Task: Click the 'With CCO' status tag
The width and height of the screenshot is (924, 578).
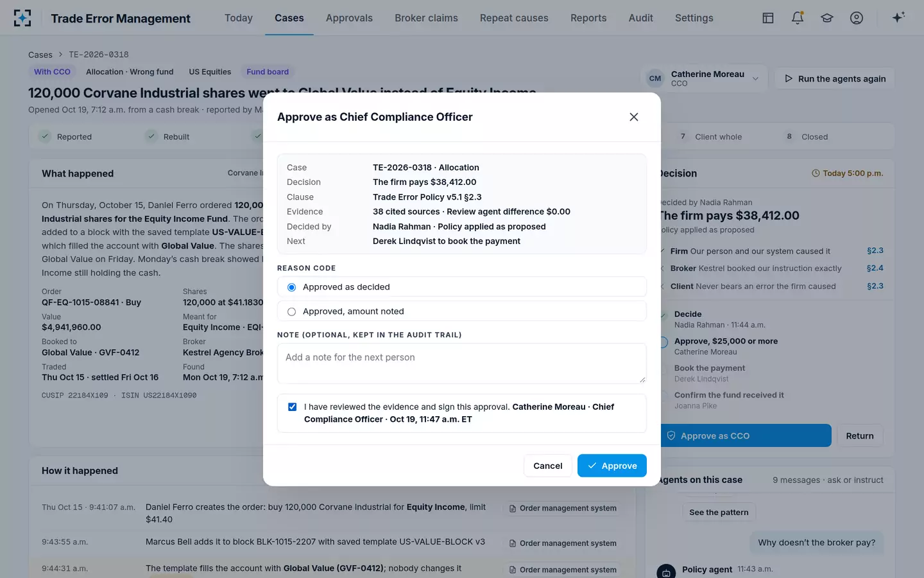Action: (52, 72)
